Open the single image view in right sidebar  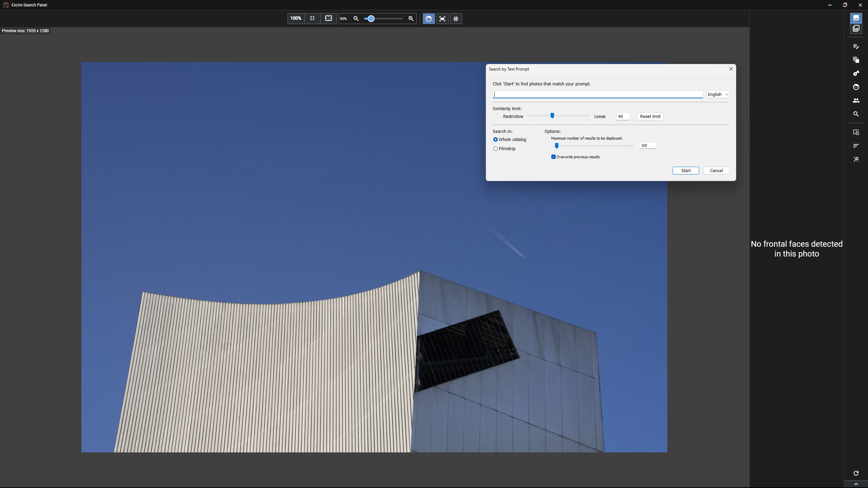[856, 18]
